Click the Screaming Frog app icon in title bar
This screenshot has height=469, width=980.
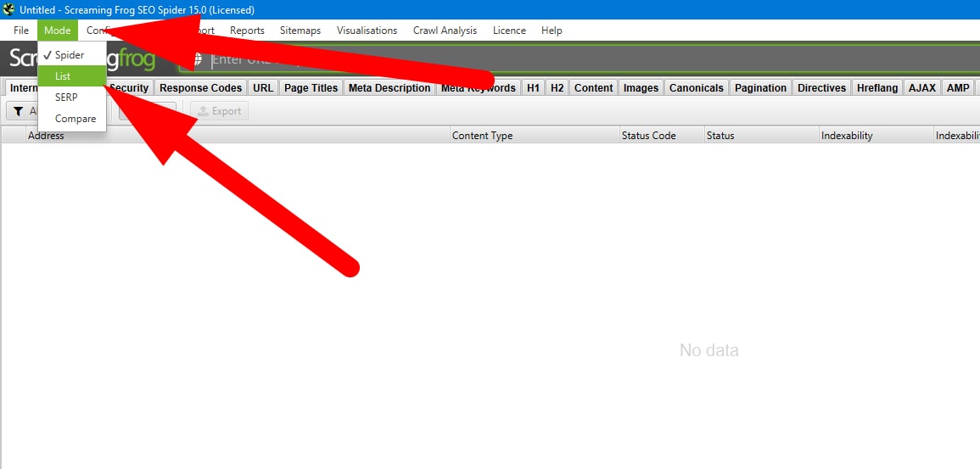pos(8,9)
